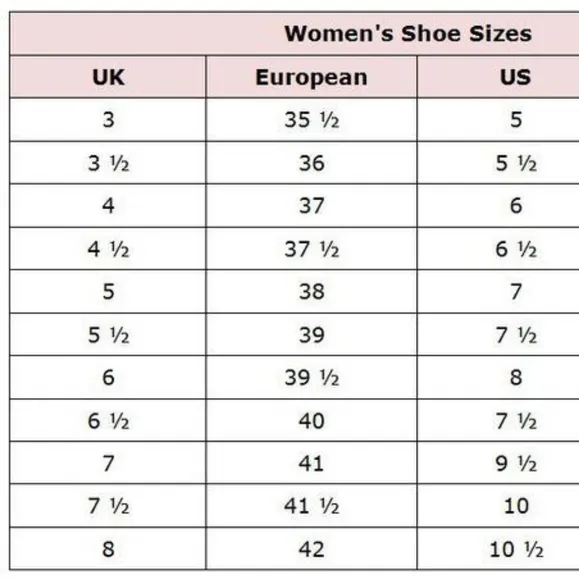This screenshot has width=579, height=580.
Task: Select UK size 5 ½ cell
Action: 108,335
